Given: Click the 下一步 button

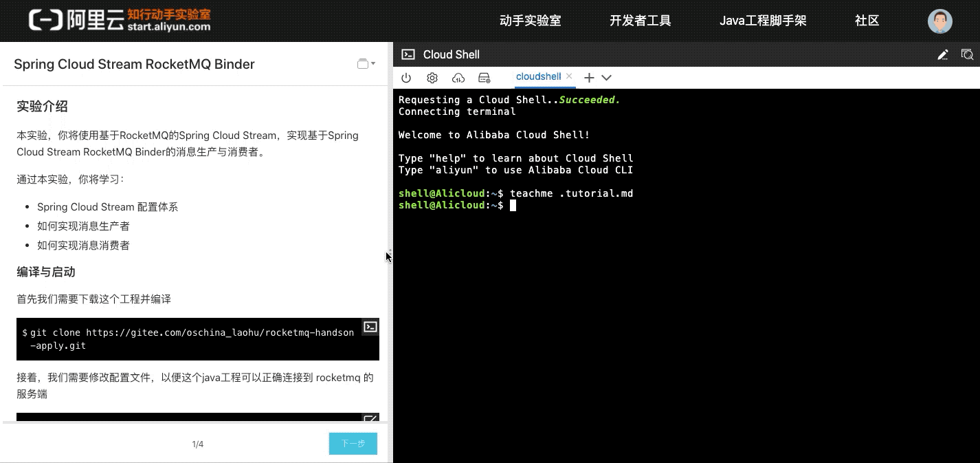Looking at the screenshot, I should click(x=353, y=444).
